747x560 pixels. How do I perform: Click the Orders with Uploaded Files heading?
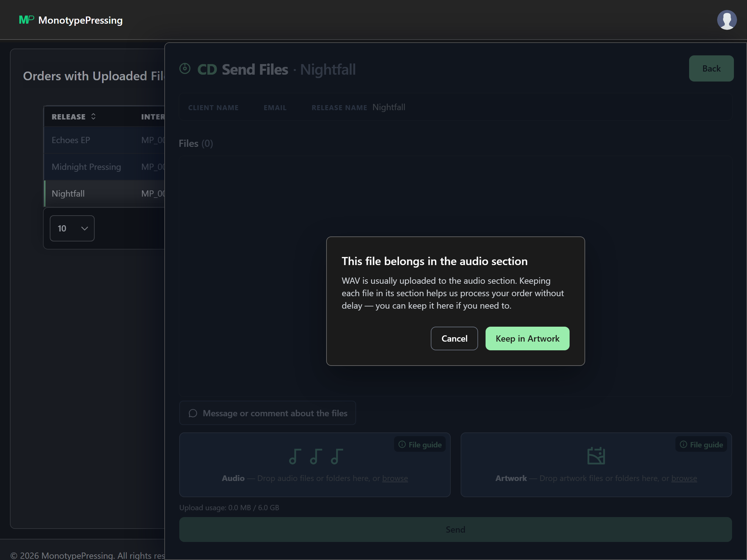(x=94, y=76)
